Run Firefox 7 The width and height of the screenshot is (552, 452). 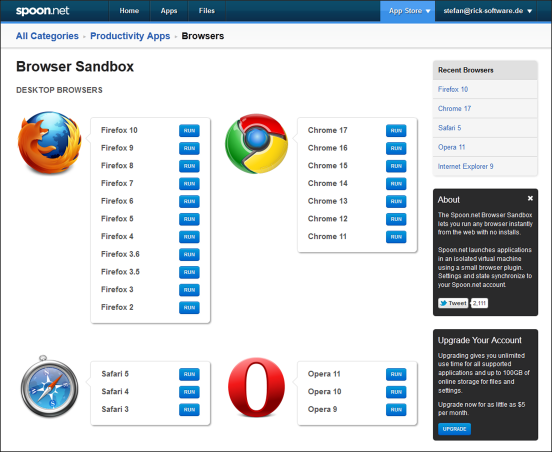pos(189,184)
